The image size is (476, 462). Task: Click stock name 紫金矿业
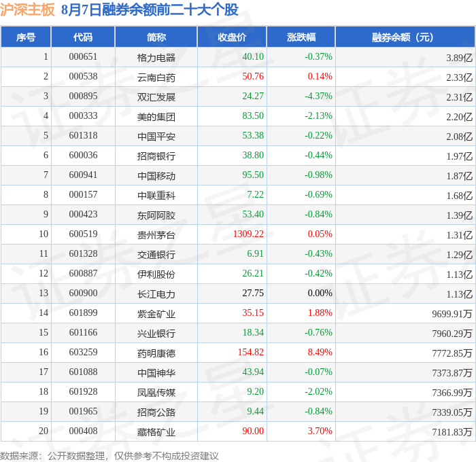point(156,314)
